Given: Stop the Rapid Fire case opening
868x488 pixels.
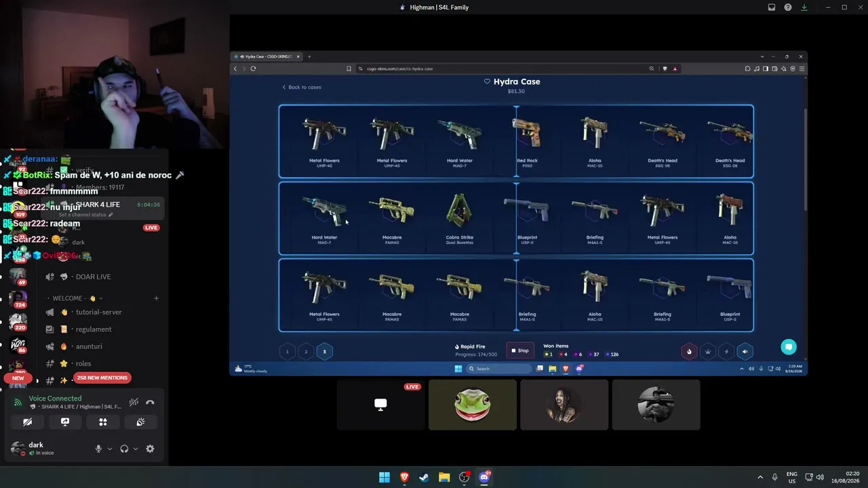Looking at the screenshot, I should tap(519, 350).
